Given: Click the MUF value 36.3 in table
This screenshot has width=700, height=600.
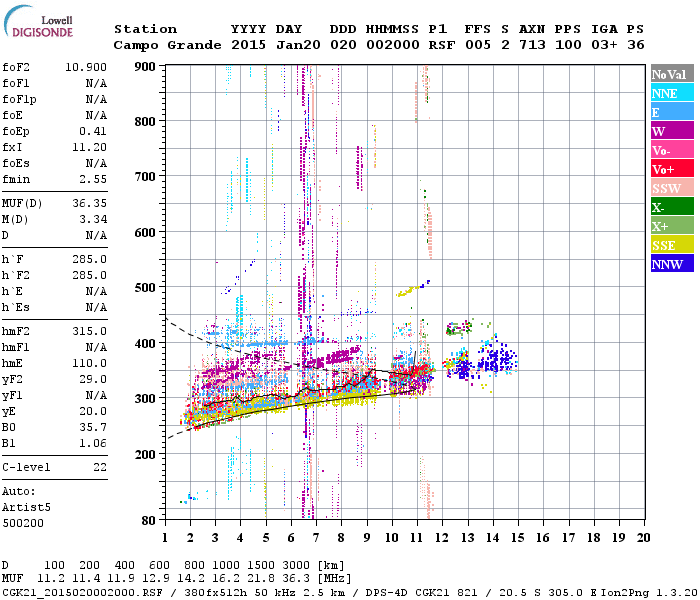Looking at the screenshot, I should 296,579.
